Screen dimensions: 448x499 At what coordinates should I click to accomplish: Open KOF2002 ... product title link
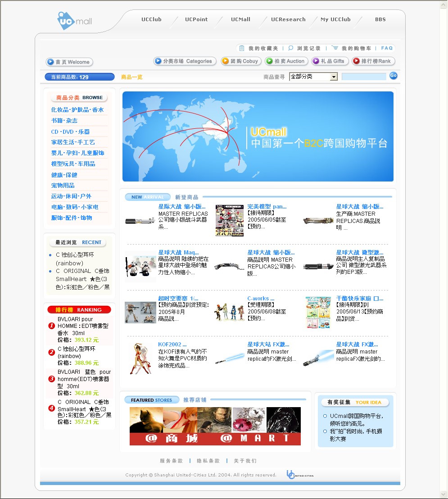[172, 345]
